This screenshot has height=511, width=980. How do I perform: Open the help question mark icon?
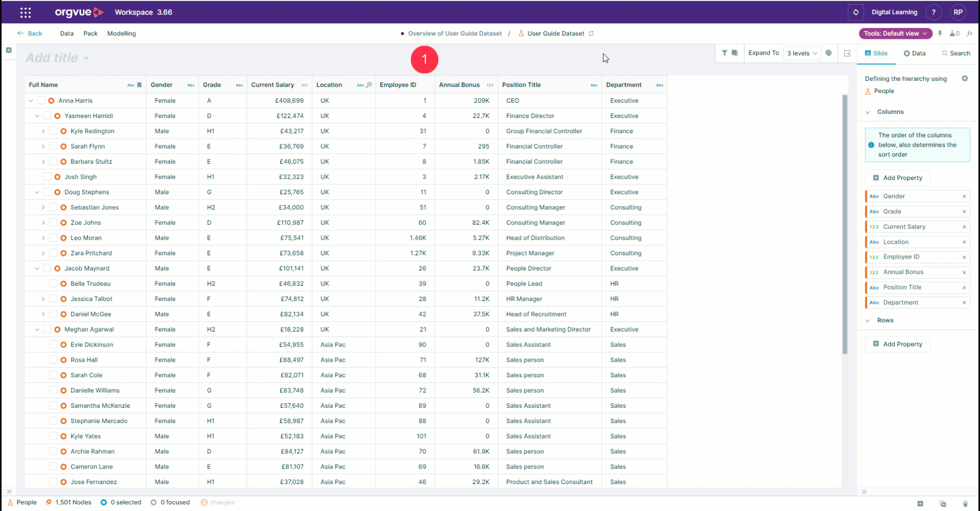coord(933,12)
